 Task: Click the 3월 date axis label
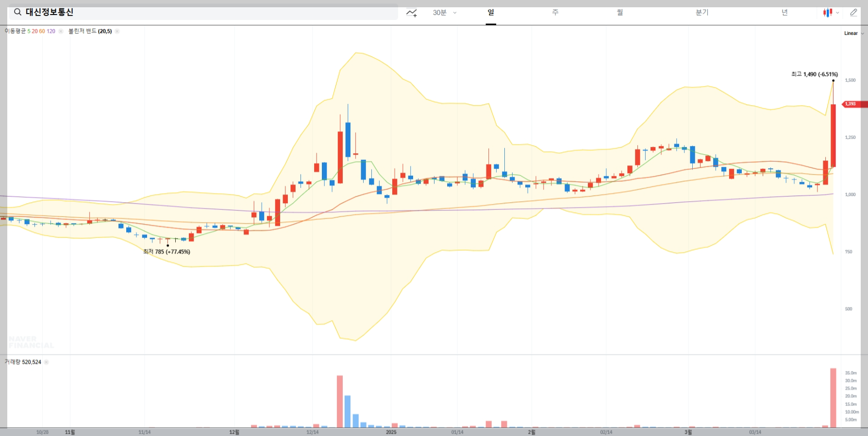pyautogui.click(x=688, y=432)
